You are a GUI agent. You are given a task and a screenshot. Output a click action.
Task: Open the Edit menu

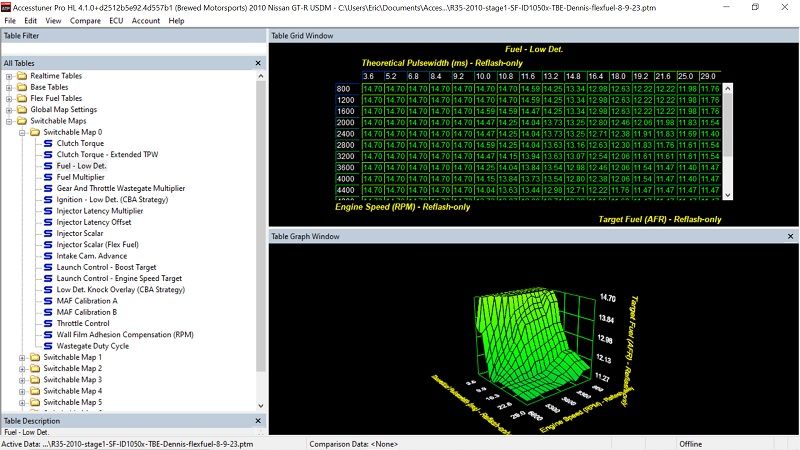(31, 21)
